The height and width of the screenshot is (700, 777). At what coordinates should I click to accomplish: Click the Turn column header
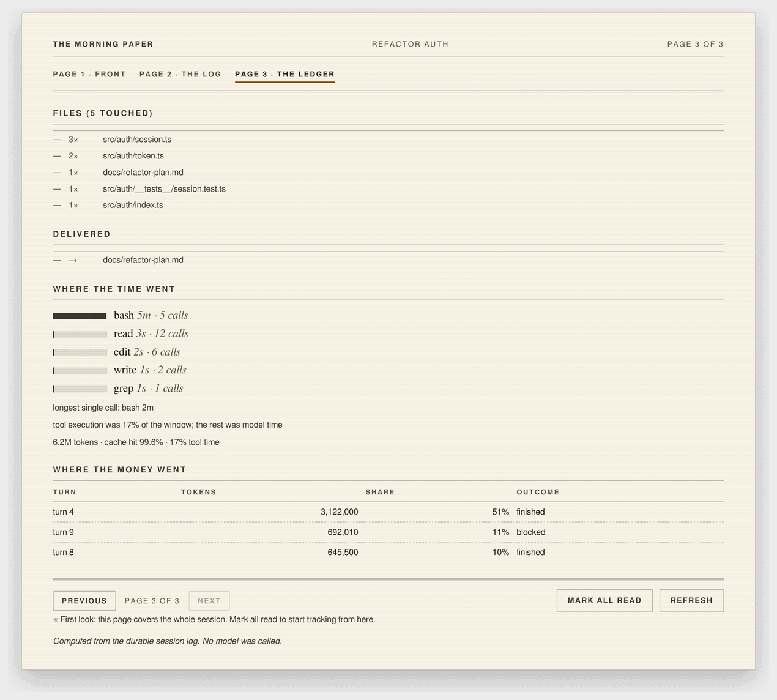pos(65,492)
